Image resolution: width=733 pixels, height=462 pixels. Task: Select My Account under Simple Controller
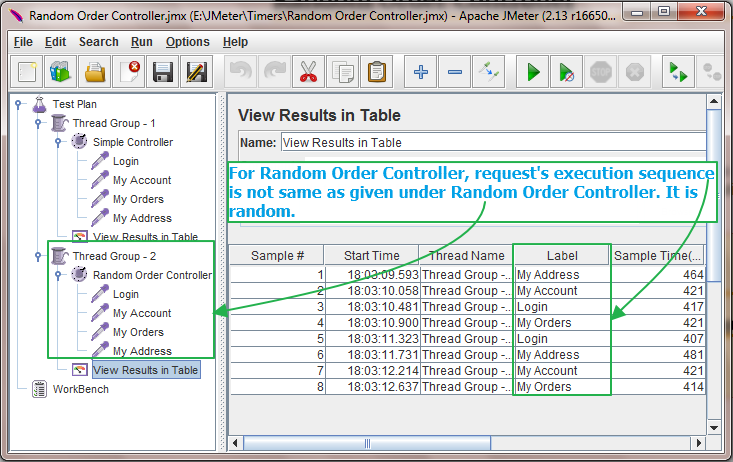[x=142, y=180]
